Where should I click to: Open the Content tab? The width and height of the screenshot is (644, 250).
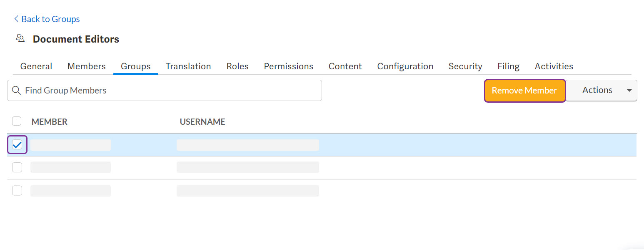coord(345,66)
